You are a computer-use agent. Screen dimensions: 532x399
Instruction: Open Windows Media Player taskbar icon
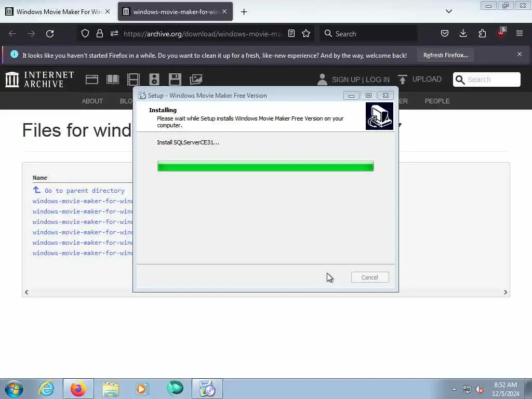click(x=142, y=389)
